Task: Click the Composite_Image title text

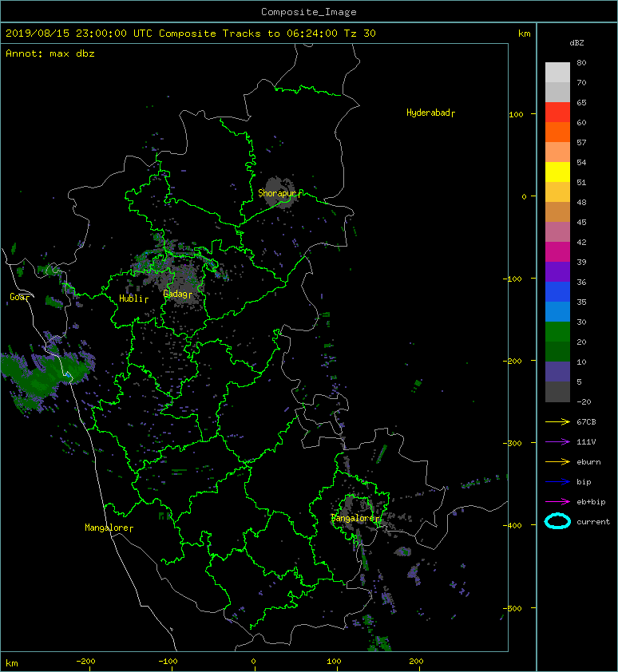Action: point(309,11)
